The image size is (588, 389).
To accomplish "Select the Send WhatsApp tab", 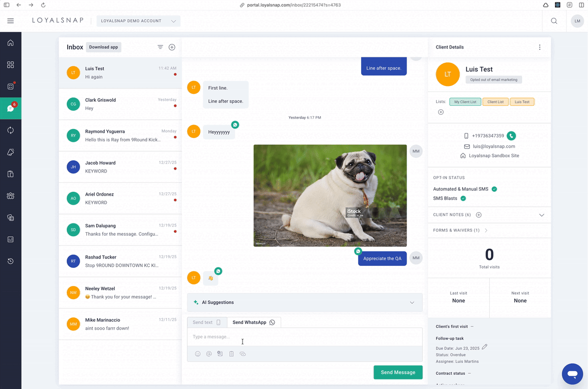I will coord(253,322).
